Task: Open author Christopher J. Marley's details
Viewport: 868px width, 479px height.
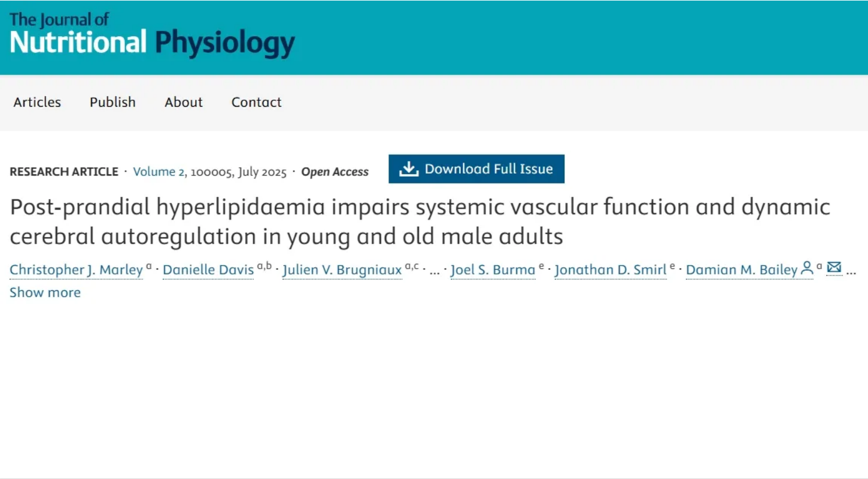Action: click(x=76, y=270)
